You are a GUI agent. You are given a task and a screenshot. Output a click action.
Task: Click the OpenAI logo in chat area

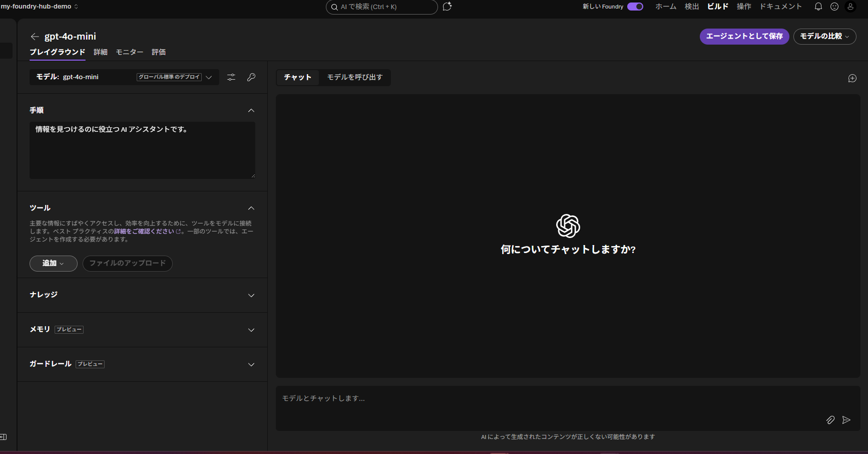pos(568,226)
